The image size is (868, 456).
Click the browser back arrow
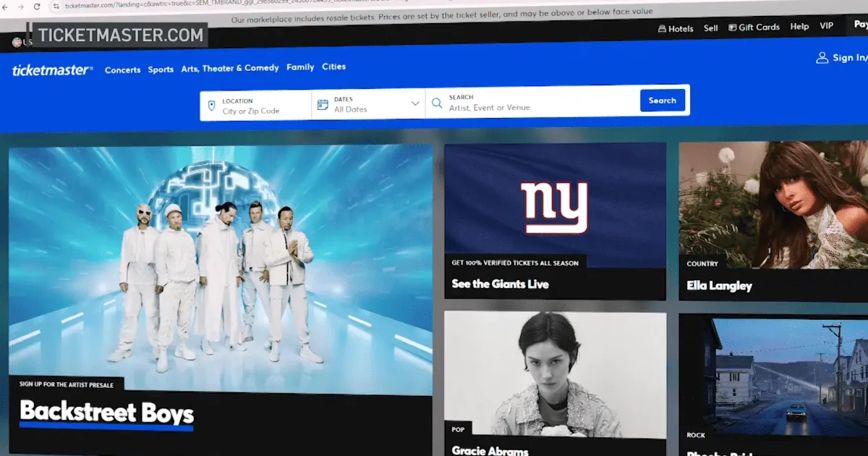point(4,6)
